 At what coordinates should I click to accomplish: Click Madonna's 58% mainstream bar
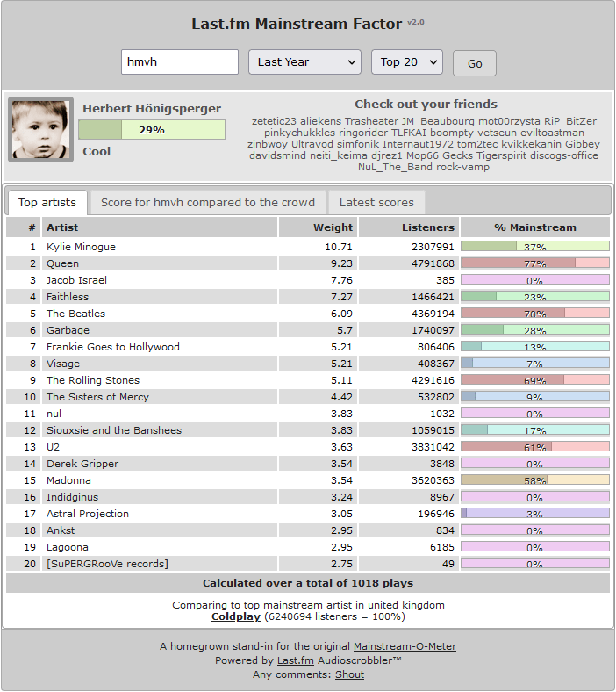(x=535, y=479)
